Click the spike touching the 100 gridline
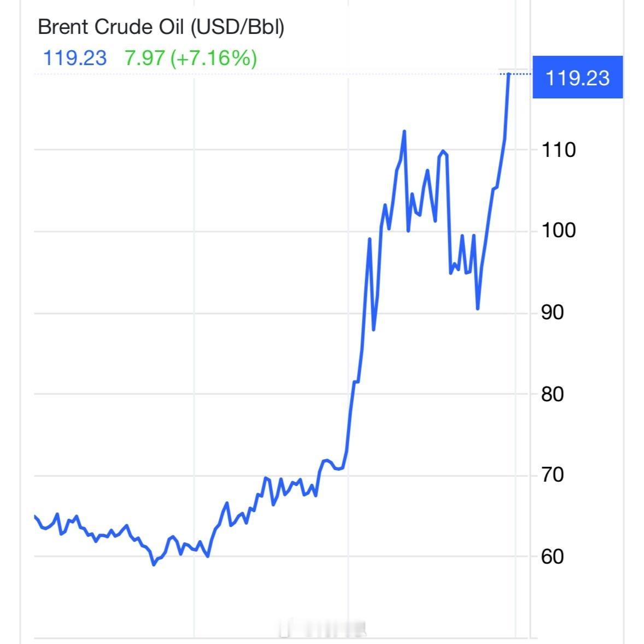Viewport: 644px width, 644px height. point(369,239)
